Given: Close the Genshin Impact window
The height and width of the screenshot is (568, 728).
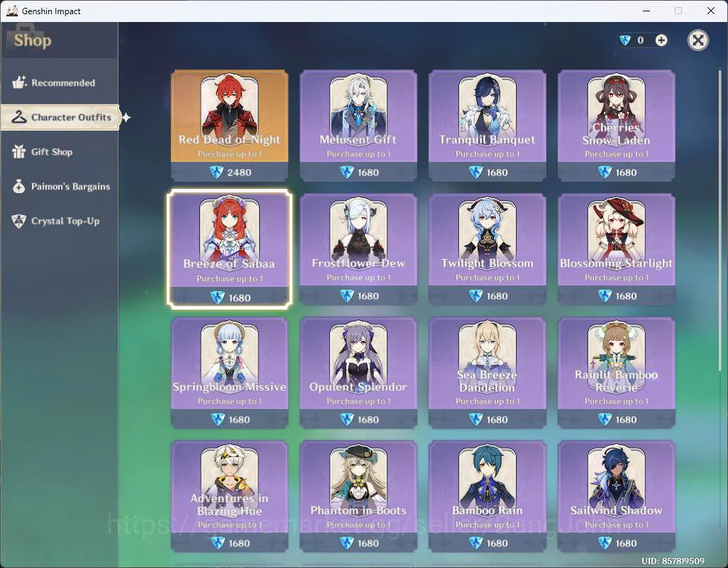Looking at the screenshot, I should pyautogui.click(x=711, y=11).
